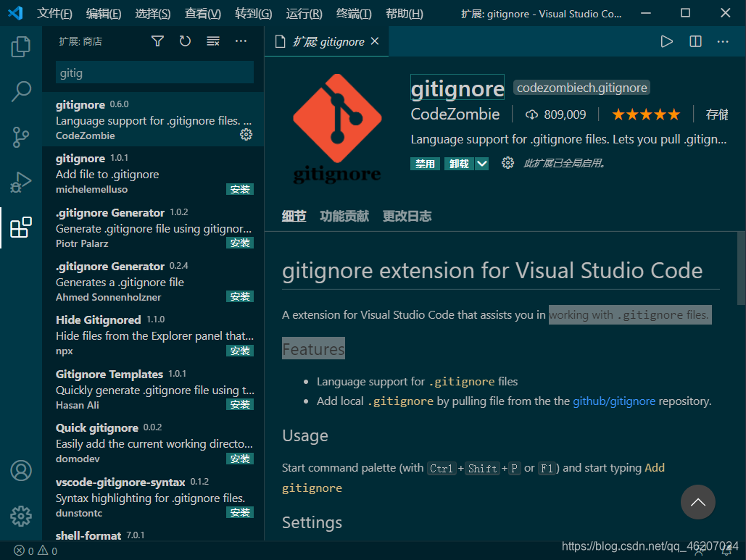746x560 pixels.
Task: Select the Extensions view icon
Action: click(21, 227)
